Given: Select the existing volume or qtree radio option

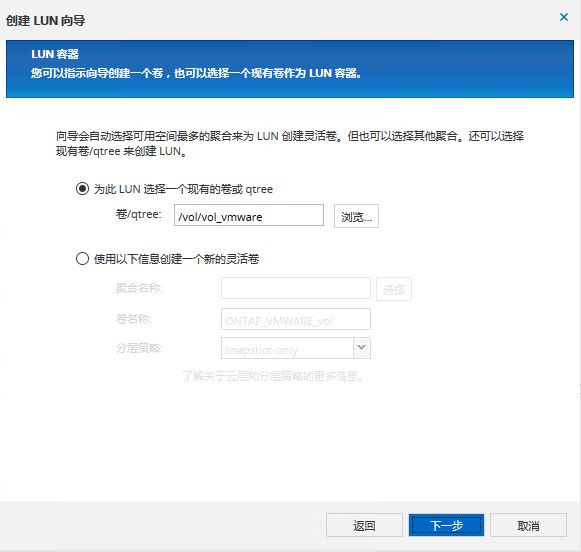Looking at the screenshot, I should point(82,189).
